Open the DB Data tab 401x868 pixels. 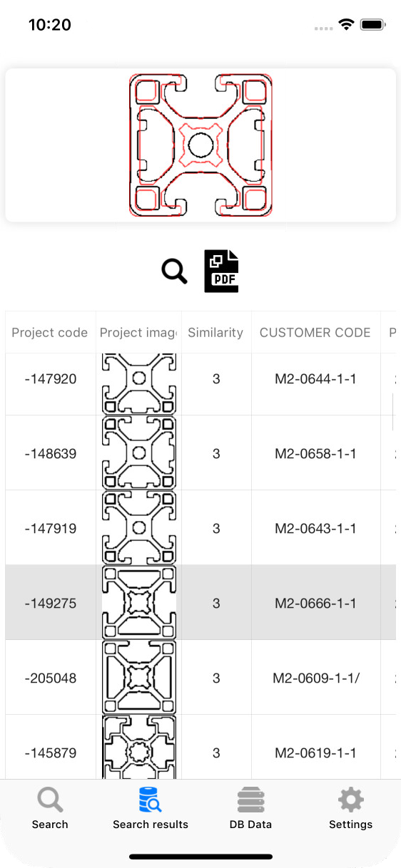250,808
